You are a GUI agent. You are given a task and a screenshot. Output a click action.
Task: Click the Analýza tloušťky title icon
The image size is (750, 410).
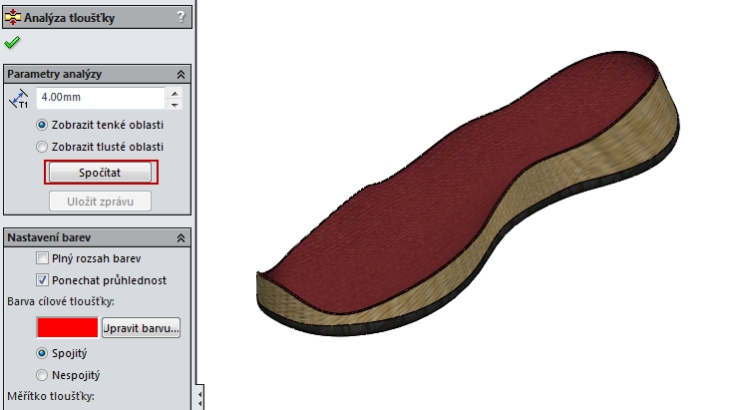[x=12, y=18]
